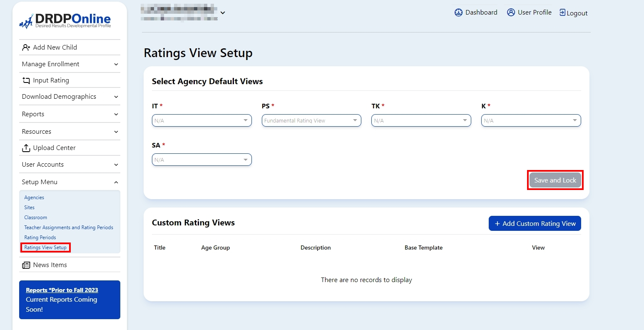Click the Dashboard gauge icon
644x330 pixels.
(458, 12)
